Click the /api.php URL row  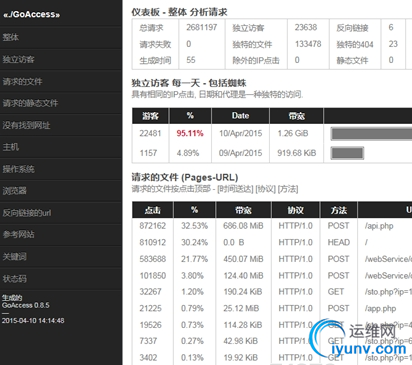click(x=379, y=226)
